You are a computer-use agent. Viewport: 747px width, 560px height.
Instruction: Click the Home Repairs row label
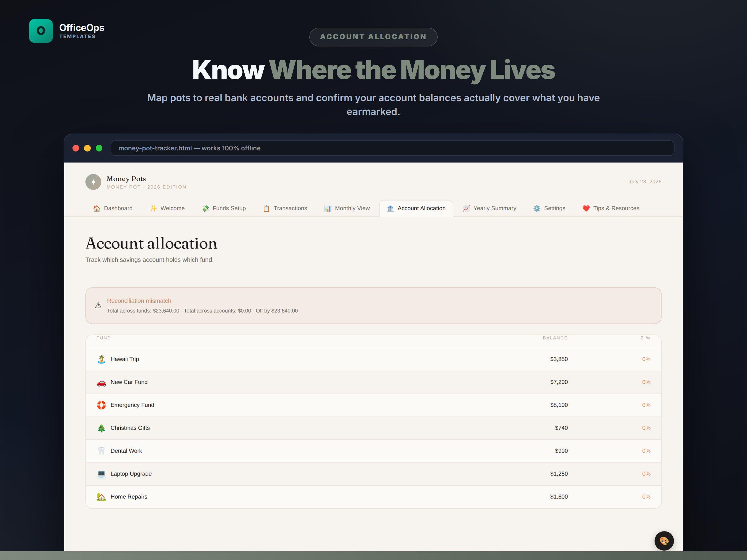coord(129,497)
